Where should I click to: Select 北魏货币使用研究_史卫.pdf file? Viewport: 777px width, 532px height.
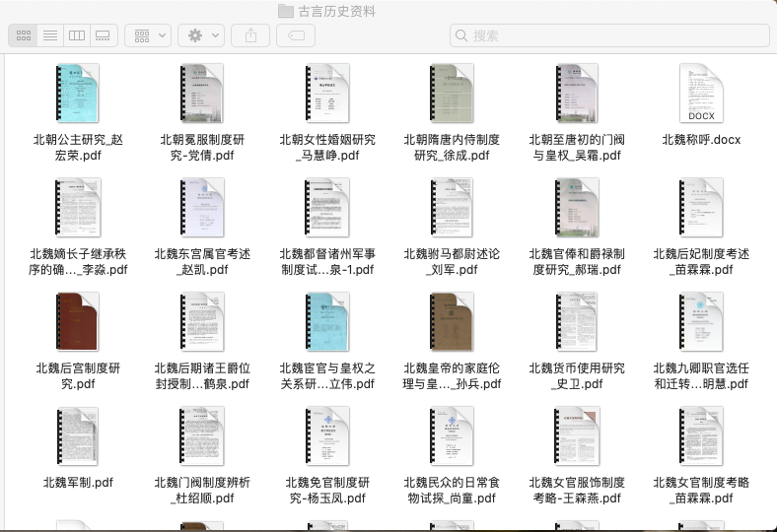[x=577, y=322]
